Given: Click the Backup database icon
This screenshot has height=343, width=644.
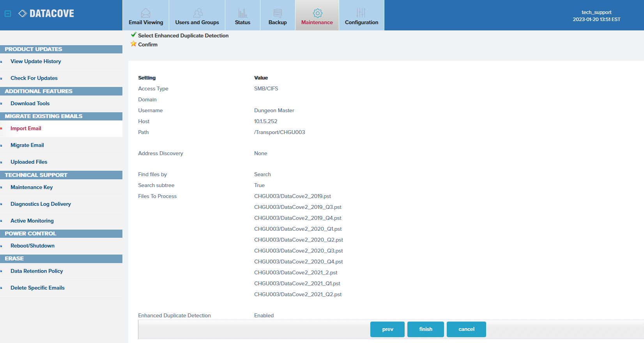Looking at the screenshot, I should pos(278,13).
